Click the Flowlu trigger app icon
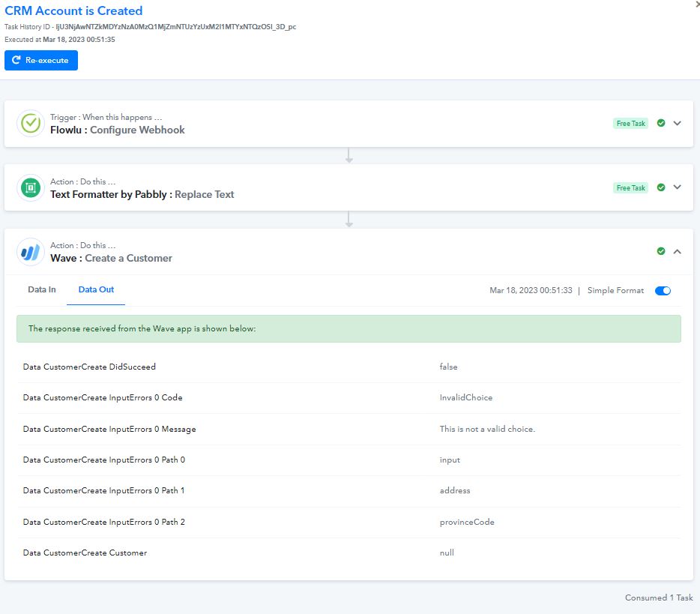 coord(31,123)
